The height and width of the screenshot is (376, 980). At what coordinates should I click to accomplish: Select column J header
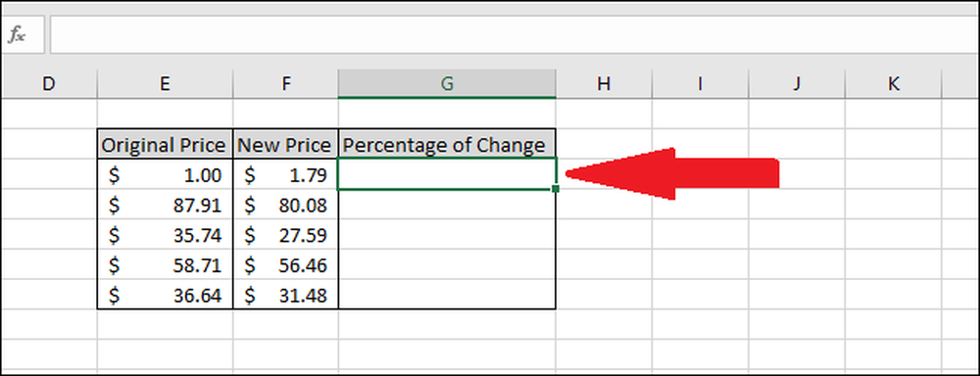[x=796, y=83]
